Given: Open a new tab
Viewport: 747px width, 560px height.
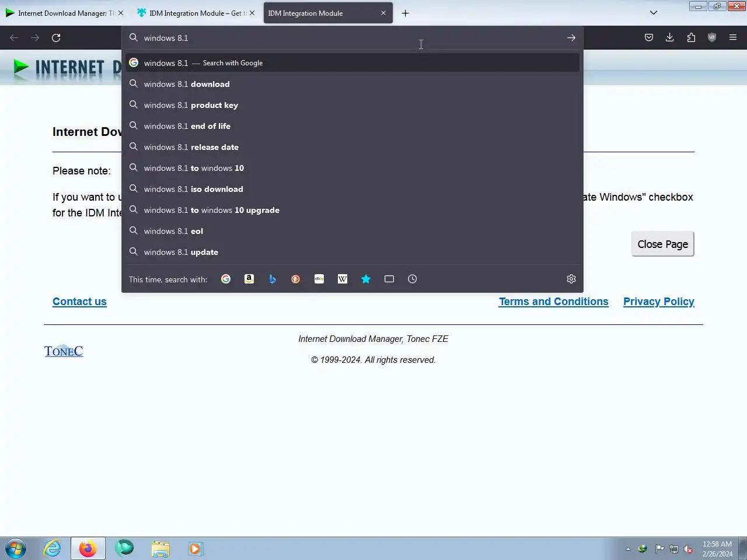Looking at the screenshot, I should [x=405, y=13].
